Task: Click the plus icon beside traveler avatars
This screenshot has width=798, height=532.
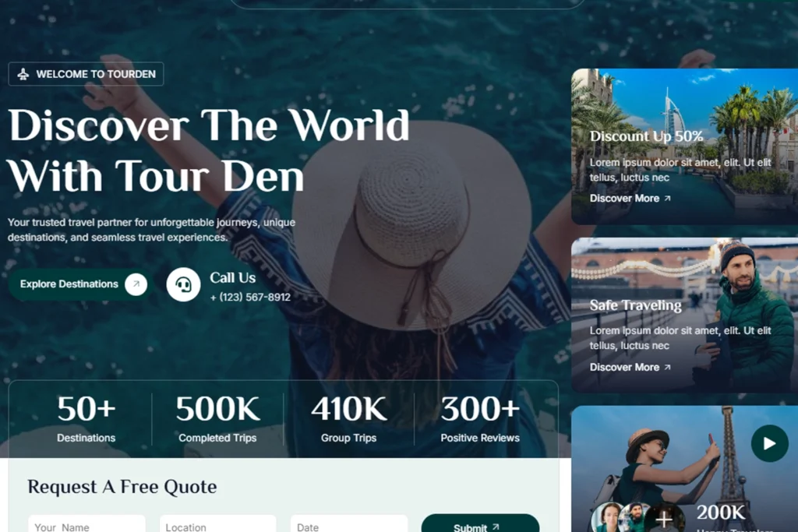Action: (664, 519)
